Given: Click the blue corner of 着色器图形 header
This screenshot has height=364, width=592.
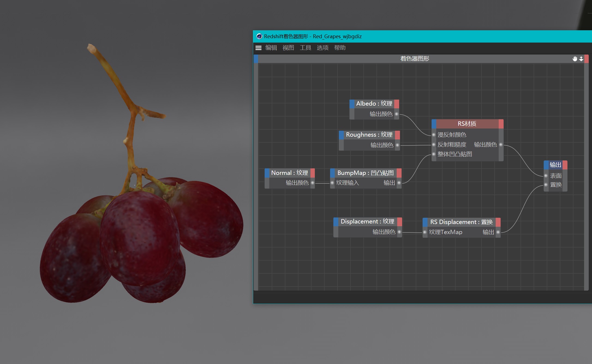Looking at the screenshot, I should [x=256, y=59].
